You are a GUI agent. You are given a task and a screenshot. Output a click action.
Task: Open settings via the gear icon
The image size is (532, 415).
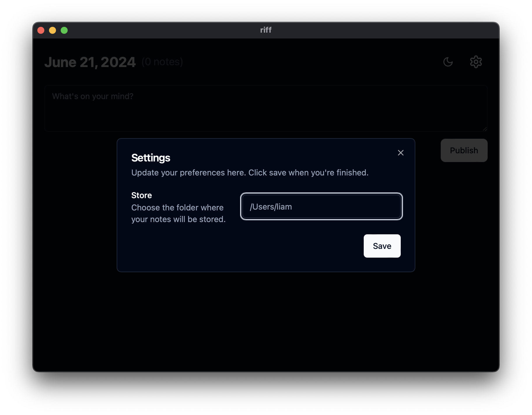[x=476, y=62]
